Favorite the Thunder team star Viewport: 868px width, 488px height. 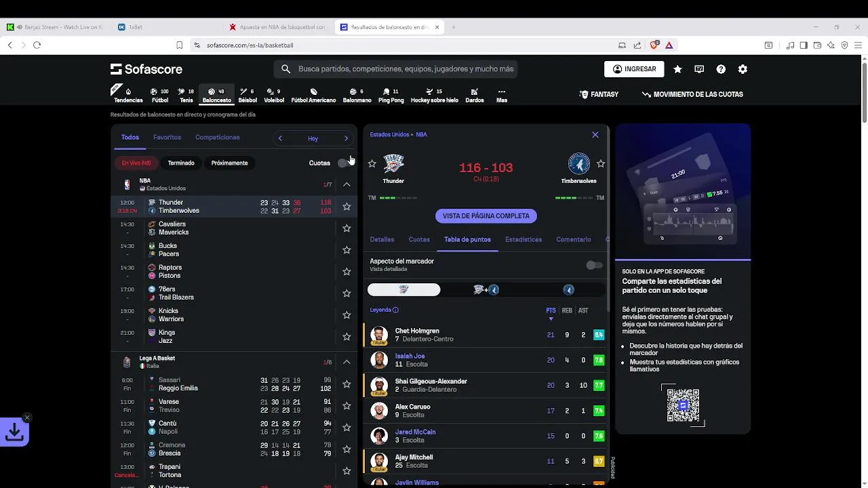(372, 163)
